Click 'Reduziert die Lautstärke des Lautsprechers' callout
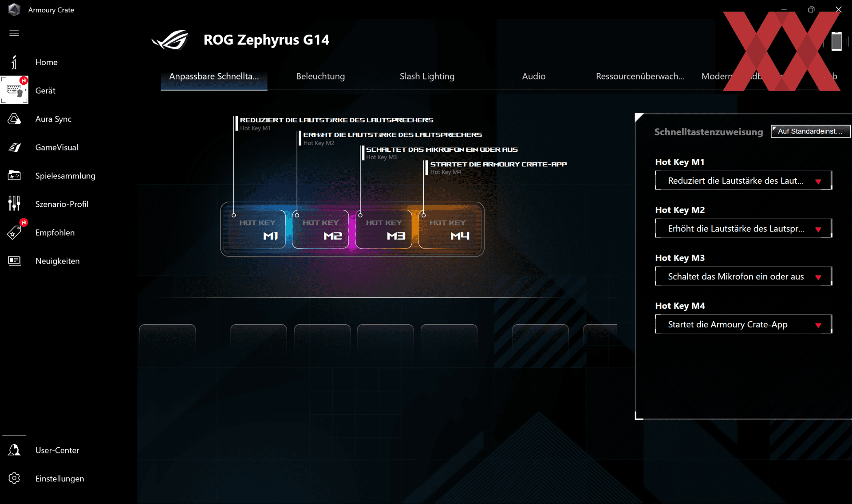Screen dimensions: 852x504 (336, 120)
